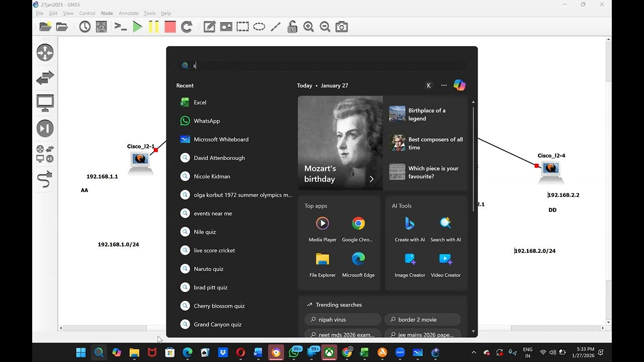Open Best composers of all time item
Image resolution: width=644 pixels, height=362 pixels.
(427, 143)
